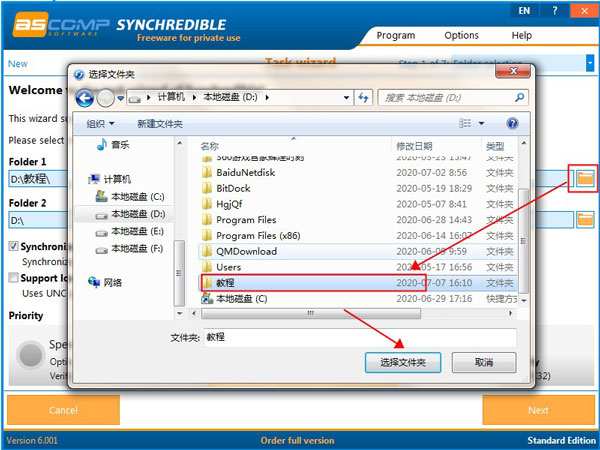The height and width of the screenshot is (450, 600).
Task: Click the search box for 本地磁盘 (D:)
Action: click(x=453, y=98)
